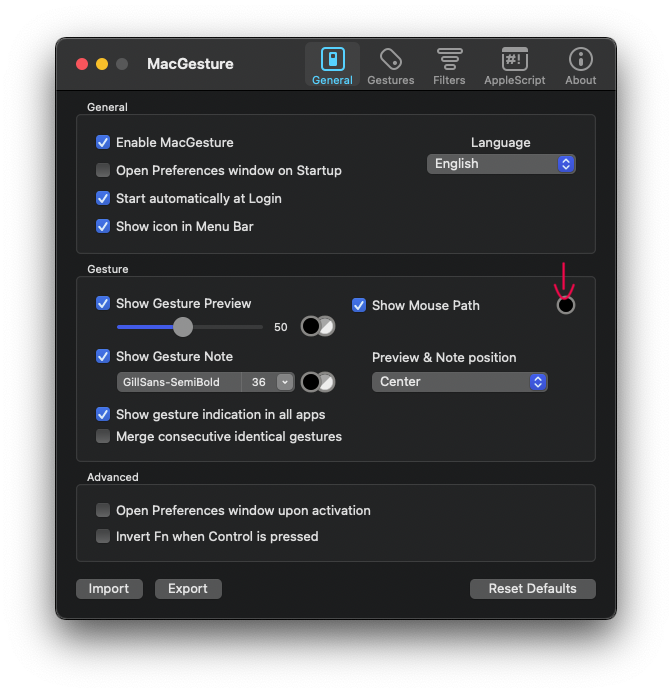This screenshot has width=672, height=693.
Task: Check Open Preferences window upon activation
Action: 103,510
